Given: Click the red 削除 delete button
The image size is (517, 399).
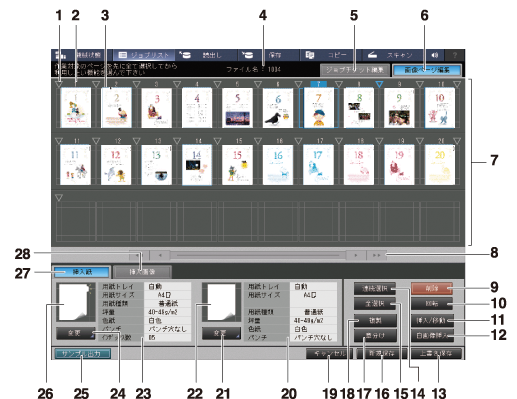Looking at the screenshot, I should pyautogui.click(x=432, y=289).
